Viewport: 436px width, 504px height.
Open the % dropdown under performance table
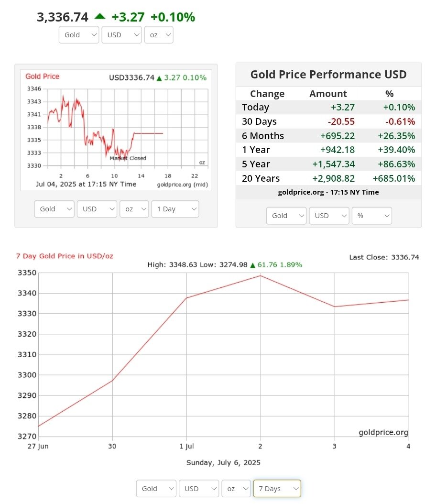[371, 216]
